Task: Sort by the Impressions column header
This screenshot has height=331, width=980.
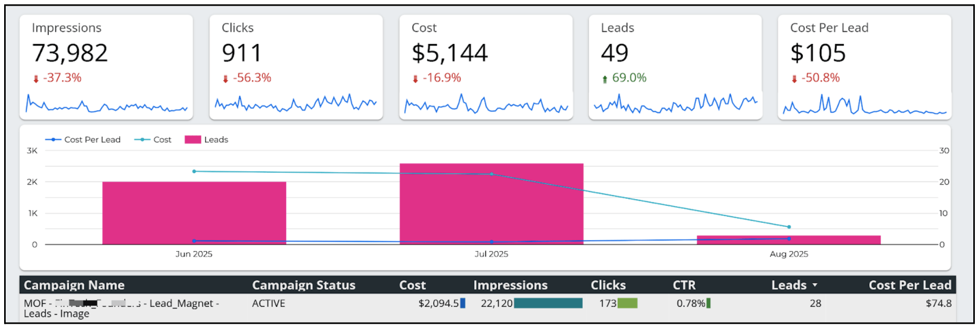Action: coord(510,285)
